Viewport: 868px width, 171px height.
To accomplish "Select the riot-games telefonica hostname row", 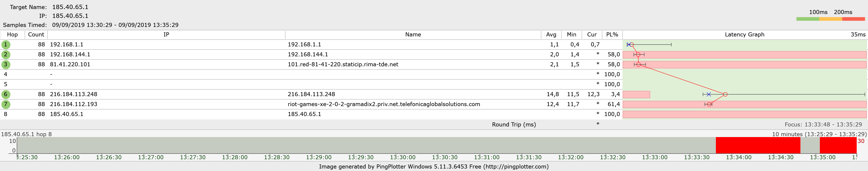I will [383, 104].
